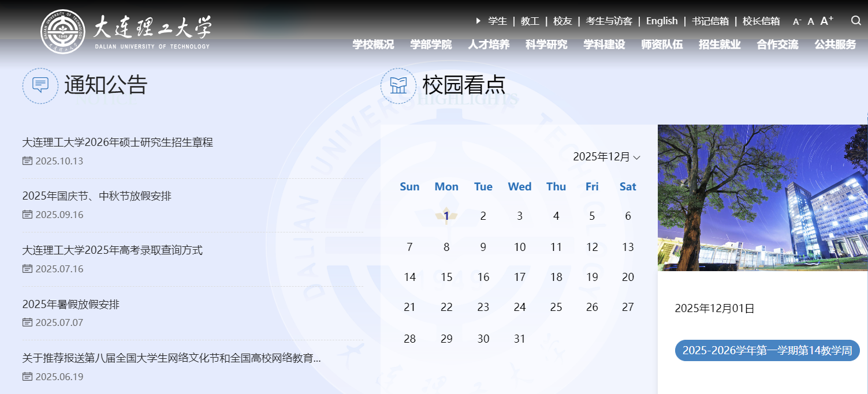Select day 25 on the calendar
This screenshot has height=394, width=868.
click(x=556, y=307)
